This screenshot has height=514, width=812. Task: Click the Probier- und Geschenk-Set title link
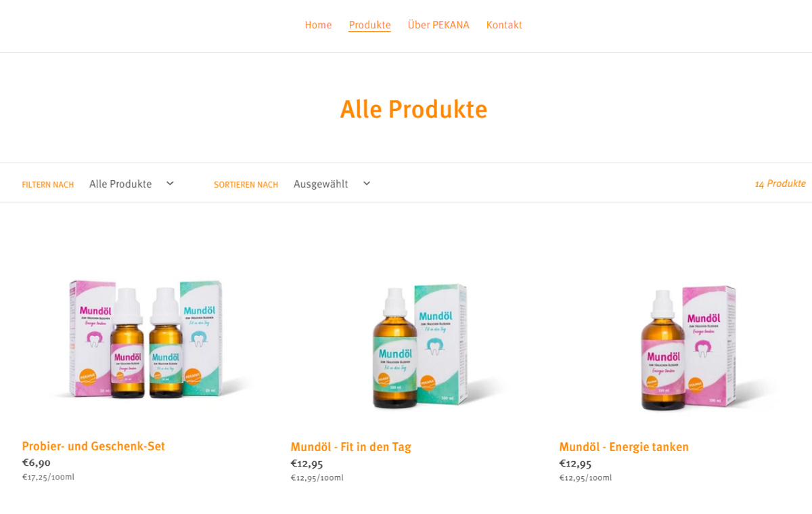93,446
